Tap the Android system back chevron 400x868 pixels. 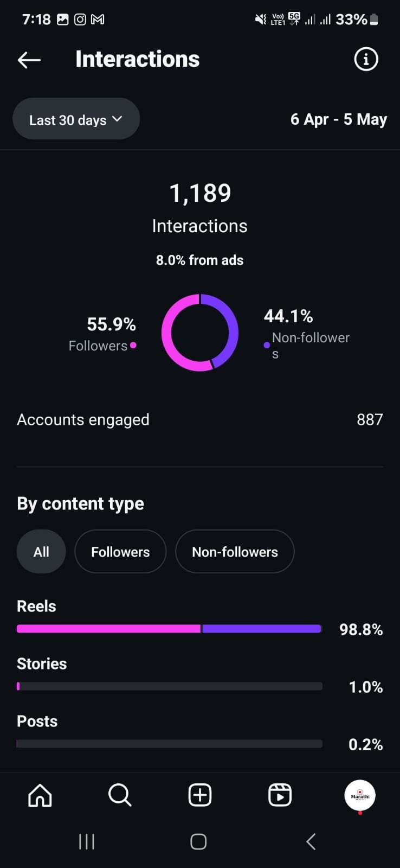(x=311, y=841)
